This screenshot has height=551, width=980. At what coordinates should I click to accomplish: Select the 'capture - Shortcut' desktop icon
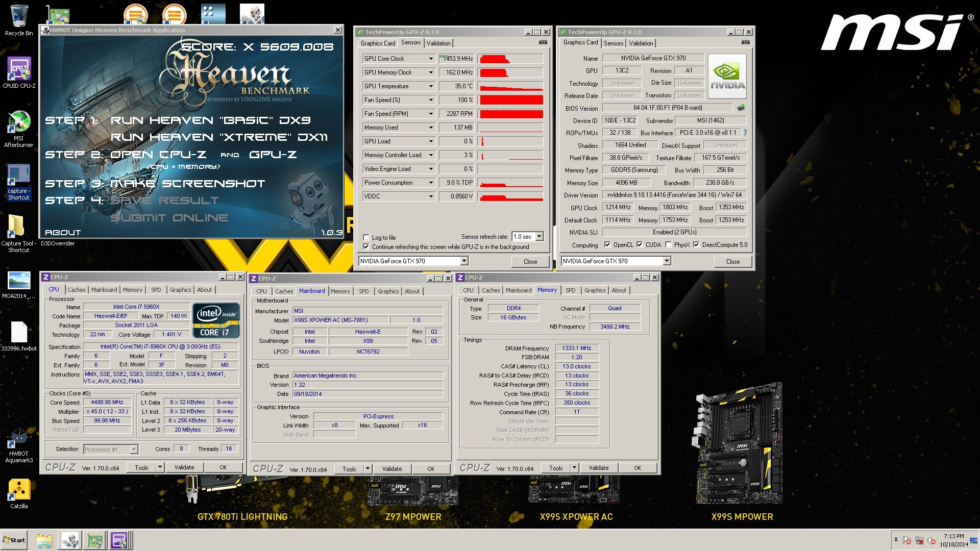coord(19,182)
